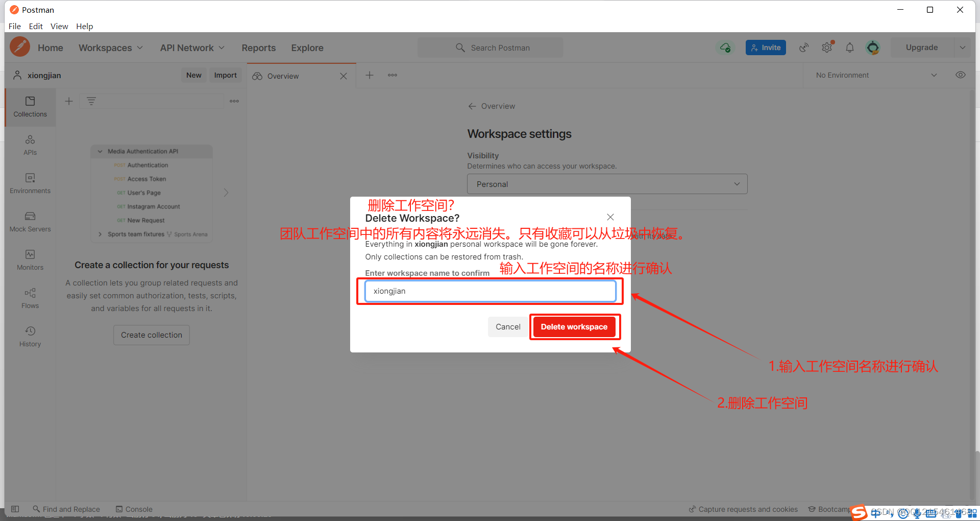Click the Search Postman field
The height and width of the screenshot is (521, 980).
pyautogui.click(x=491, y=48)
